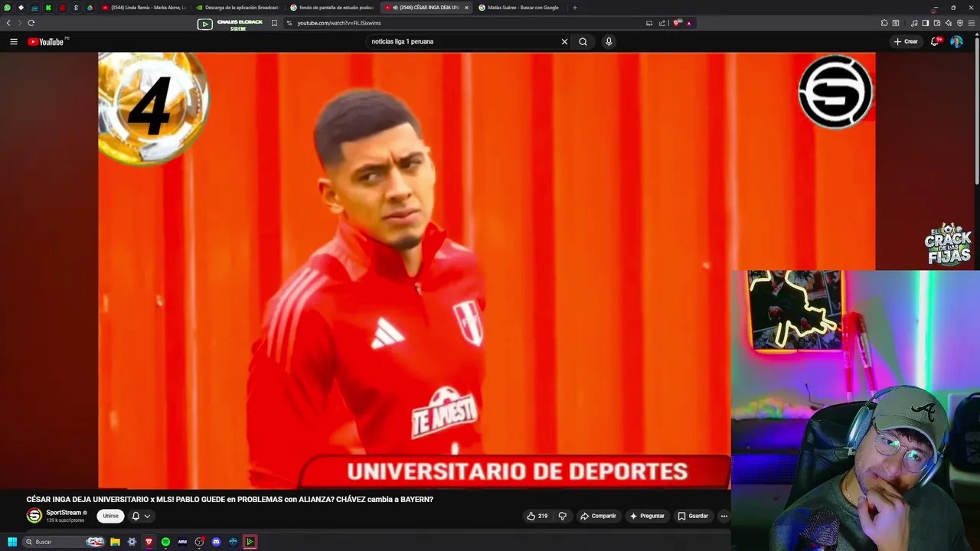Switch to the Descarga de la aplicación Broadcast tab
Image resolution: width=980 pixels, height=551 pixels.
coord(237,8)
